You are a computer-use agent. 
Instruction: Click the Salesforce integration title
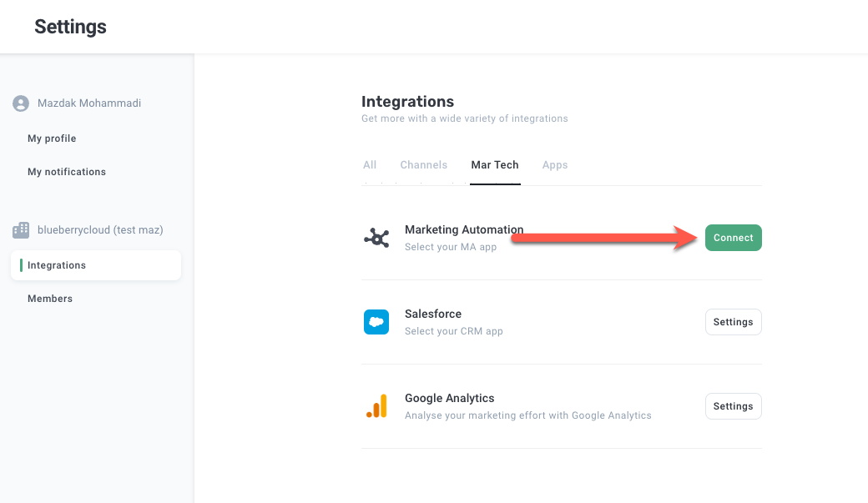(x=433, y=314)
